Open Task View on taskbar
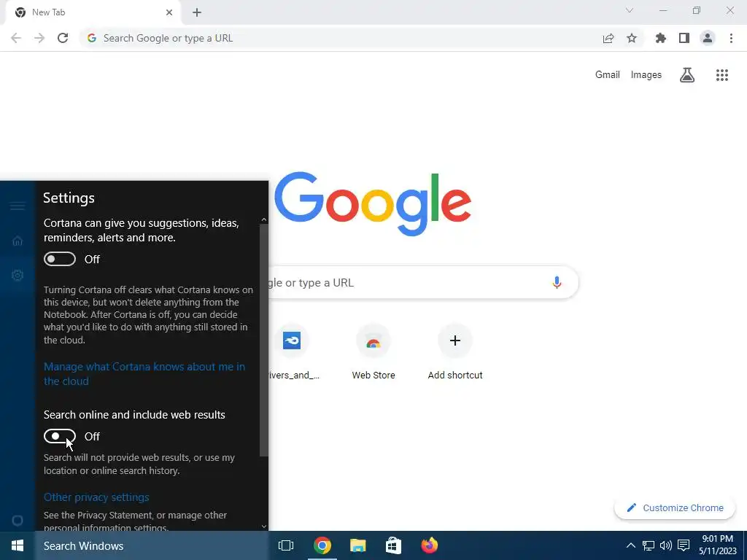747x560 pixels. click(x=286, y=545)
